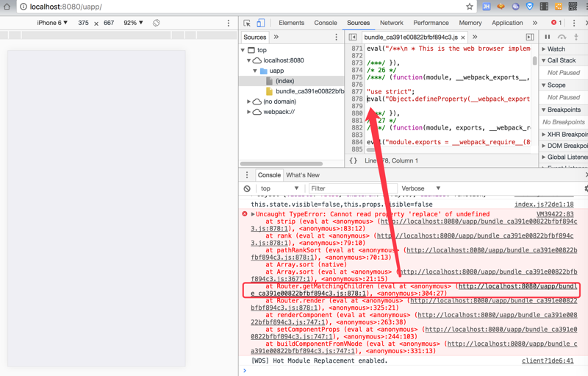Open the Performance panel tab

point(431,23)
